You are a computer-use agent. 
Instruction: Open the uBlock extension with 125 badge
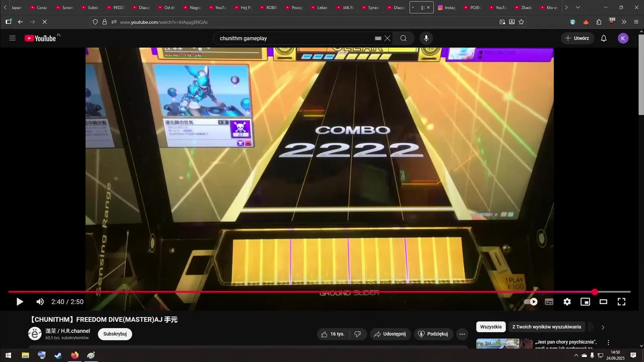(612, 21)
